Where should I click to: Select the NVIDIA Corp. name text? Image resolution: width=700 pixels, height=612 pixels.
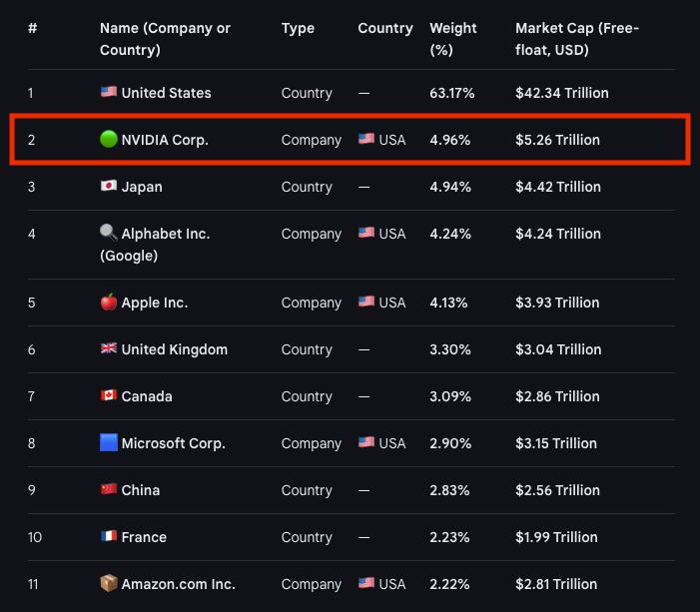click(x=165, y=140)
